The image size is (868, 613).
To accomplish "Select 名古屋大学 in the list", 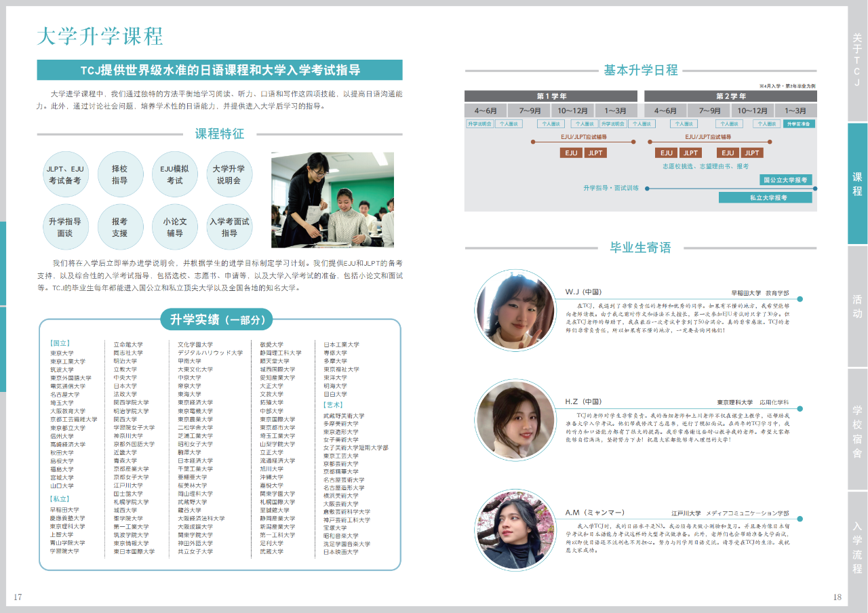I will pyautogui.click(x=64, y=395).
